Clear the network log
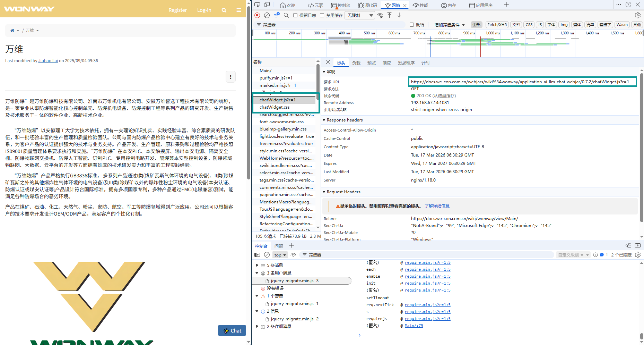Screen dimensions: 644x345 267,15
